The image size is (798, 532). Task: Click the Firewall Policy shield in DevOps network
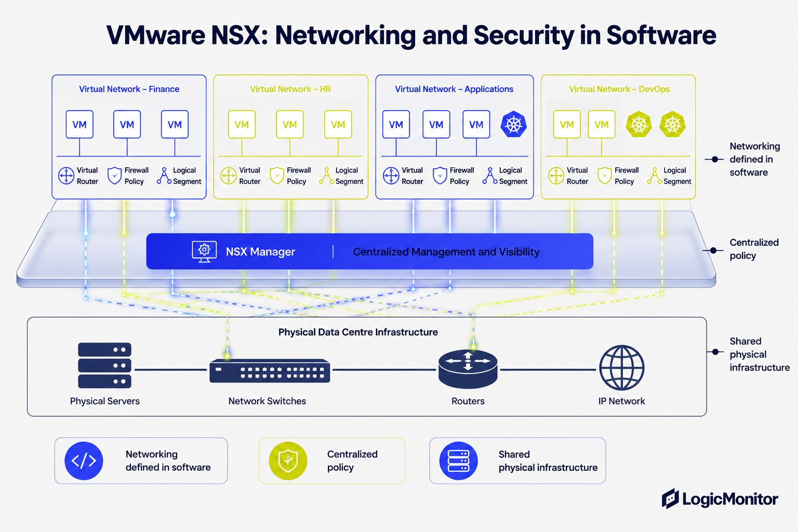point(605,176)
